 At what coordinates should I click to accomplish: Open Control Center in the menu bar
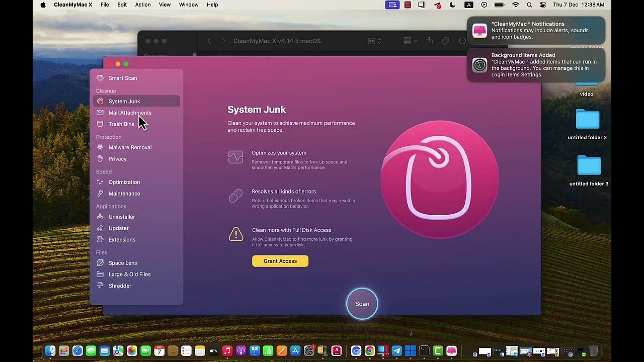pos(543,5)
